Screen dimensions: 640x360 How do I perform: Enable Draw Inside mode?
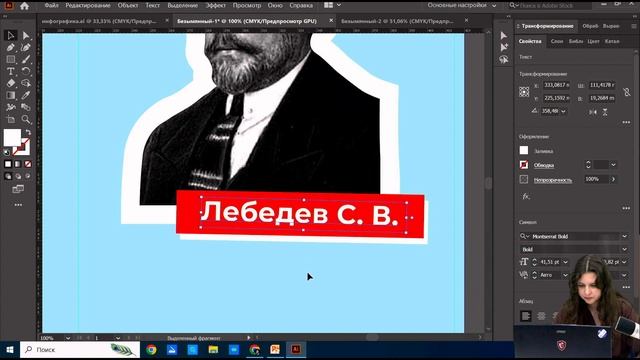pyautogui.click(x=28, y=176)
